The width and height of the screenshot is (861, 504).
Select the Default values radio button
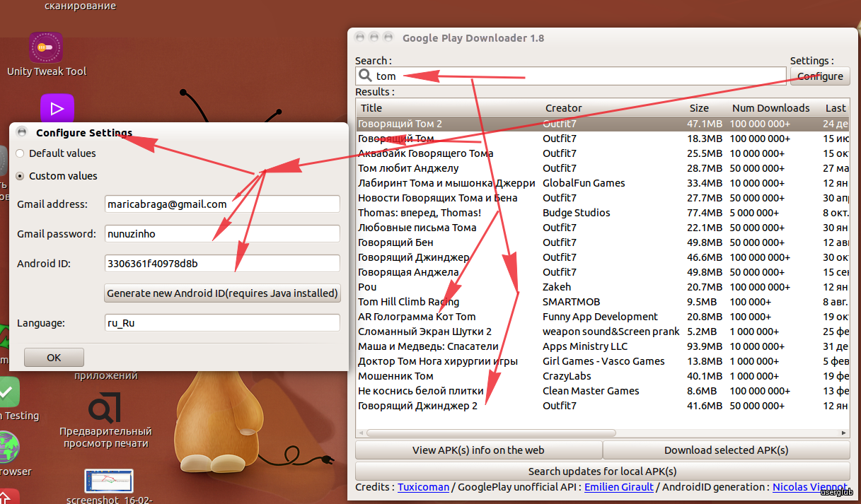[x=20, y=153]
